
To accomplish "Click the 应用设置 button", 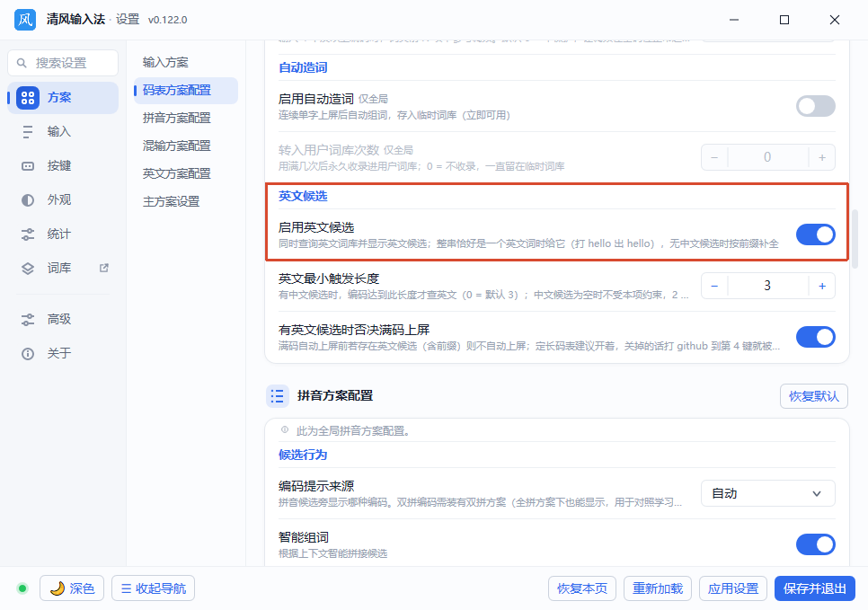I will tap(733, 588).
